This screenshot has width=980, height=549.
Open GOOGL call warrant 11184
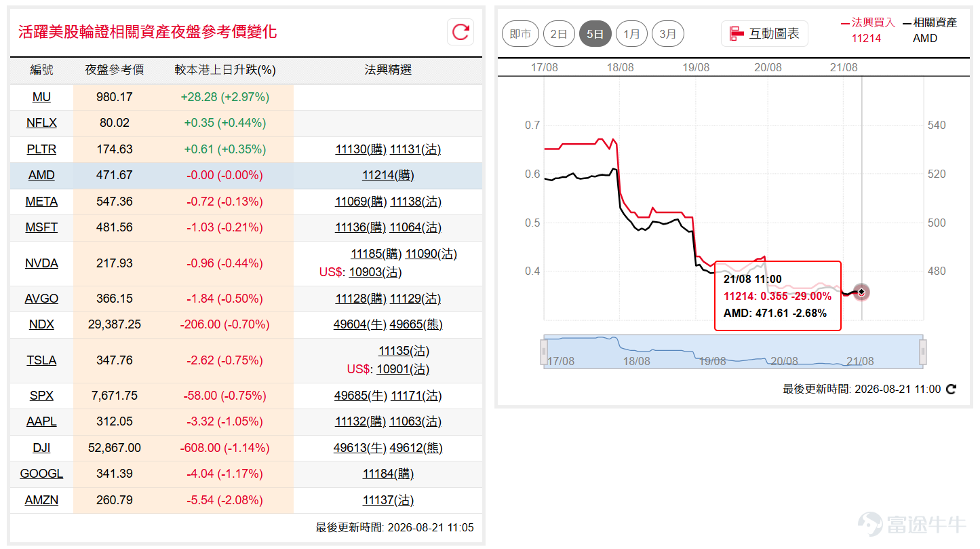[x=388, y=474]
